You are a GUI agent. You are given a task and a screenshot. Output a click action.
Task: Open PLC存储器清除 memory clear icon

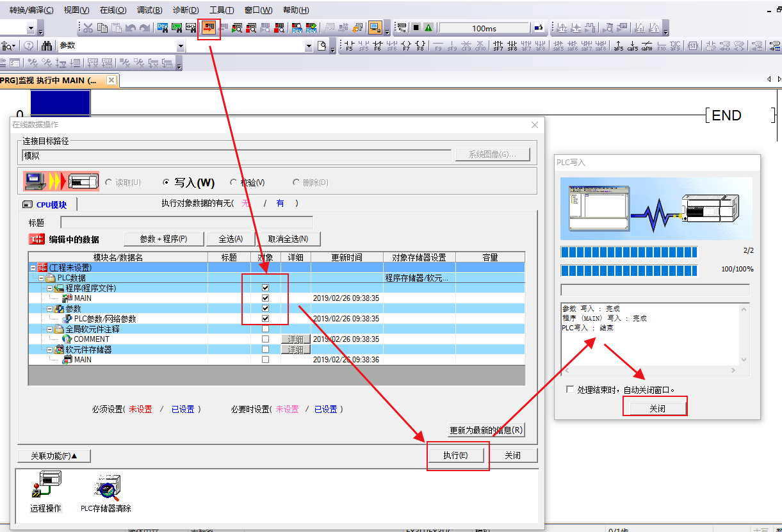(106, 492)
